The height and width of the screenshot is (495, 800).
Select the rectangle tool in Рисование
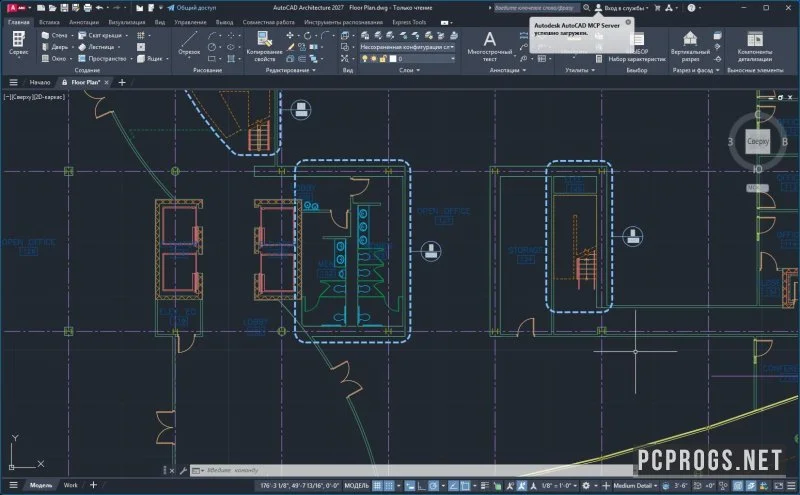[x=212, y=59]
